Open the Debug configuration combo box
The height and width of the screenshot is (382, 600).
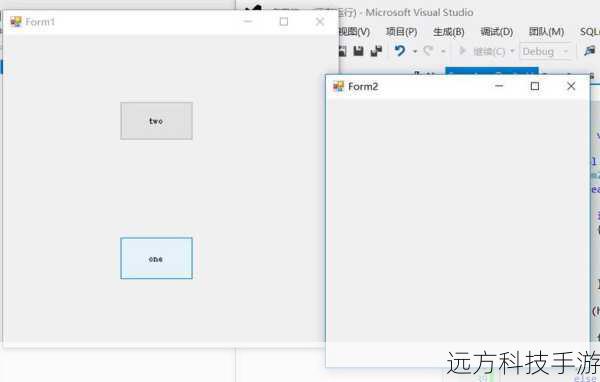click(546, 51)
